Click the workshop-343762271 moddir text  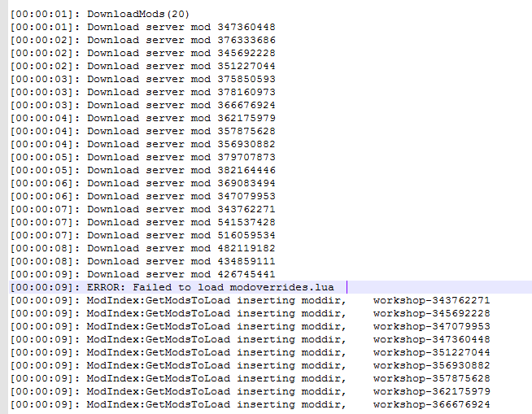point(431,300)
